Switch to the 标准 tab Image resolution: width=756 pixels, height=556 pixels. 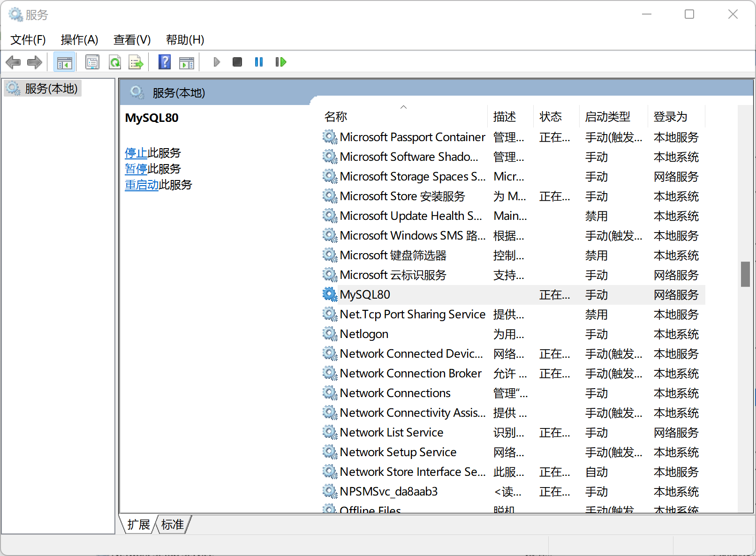[173, 525]
